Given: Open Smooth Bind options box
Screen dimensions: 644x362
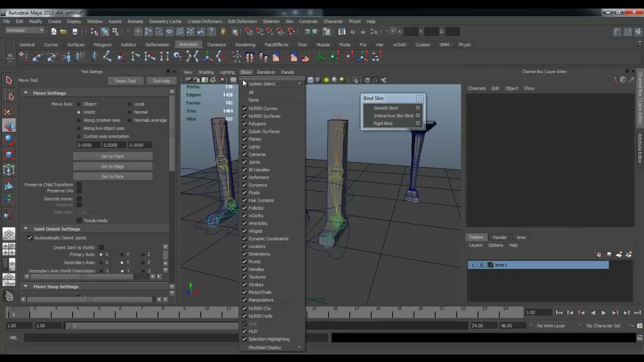Looking at the screenshot, I should (x=418, y=108).
